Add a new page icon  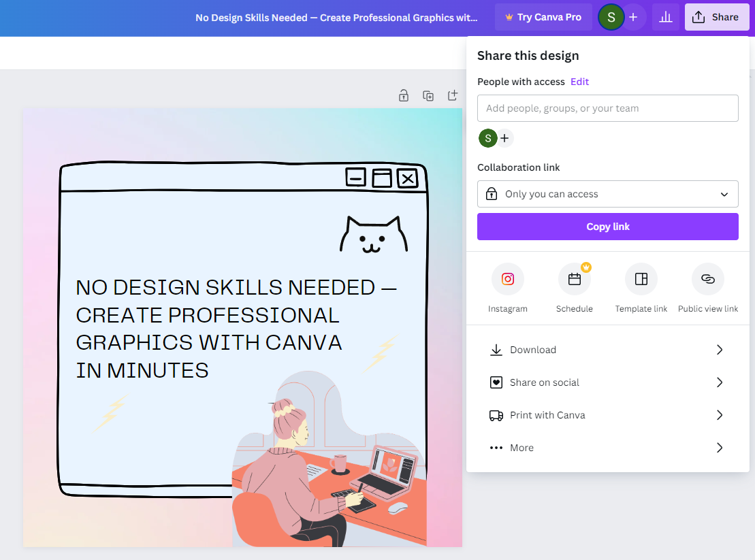pyautogui.click(x=453, y=96)
